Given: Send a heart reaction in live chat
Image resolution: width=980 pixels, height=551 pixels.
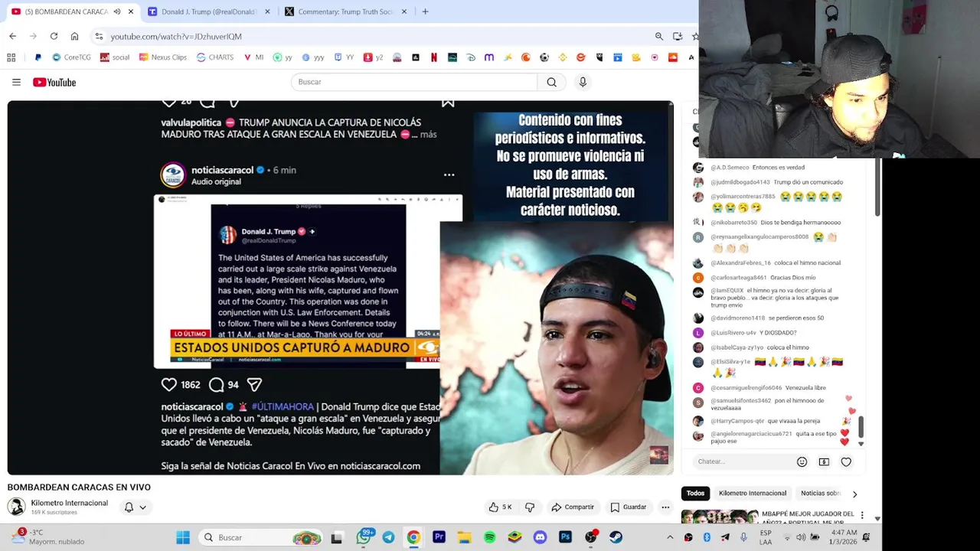Looking at the screenshot, I should [846, 461].
